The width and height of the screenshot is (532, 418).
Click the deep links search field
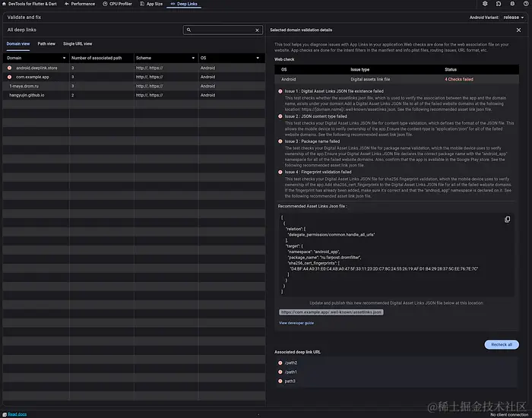tap(223, 30)
